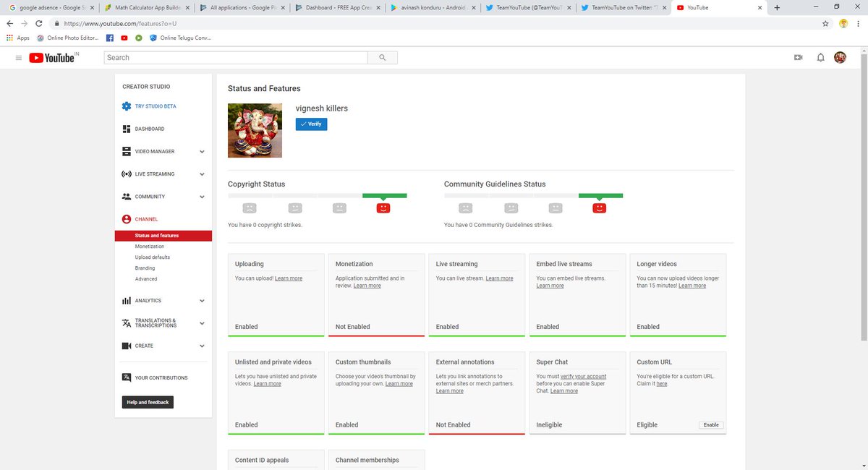
Task: Click the blue Verify button
Action: click(x=311, y=124)
